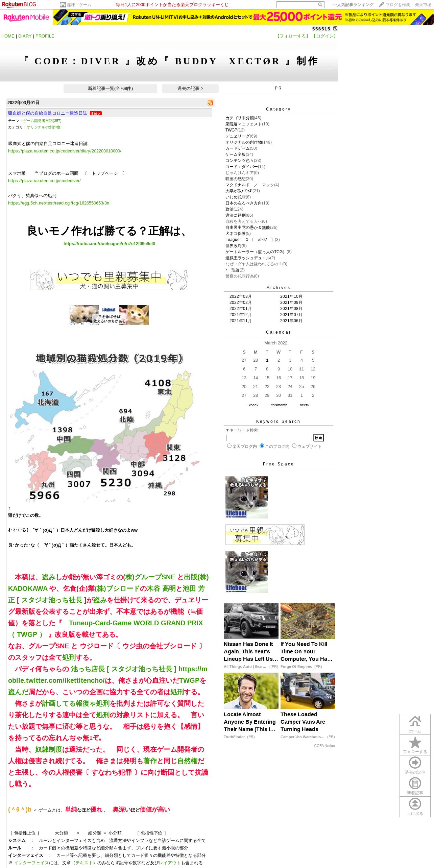Click the >>人気記事ランキング link

tap(353, 5)
